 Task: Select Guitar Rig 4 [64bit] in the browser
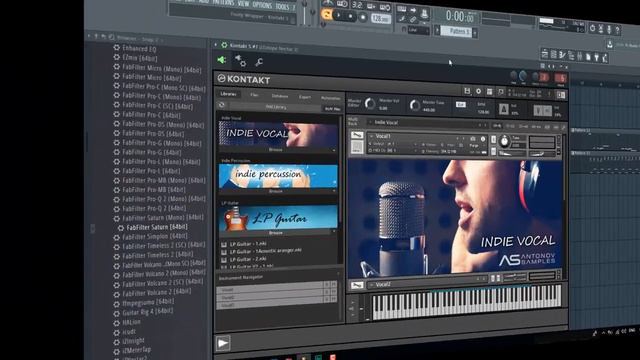click(147, 312)
